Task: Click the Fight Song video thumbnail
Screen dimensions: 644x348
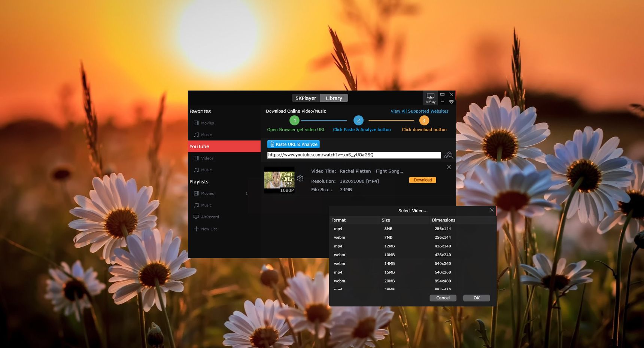Action: pos(279,180)
